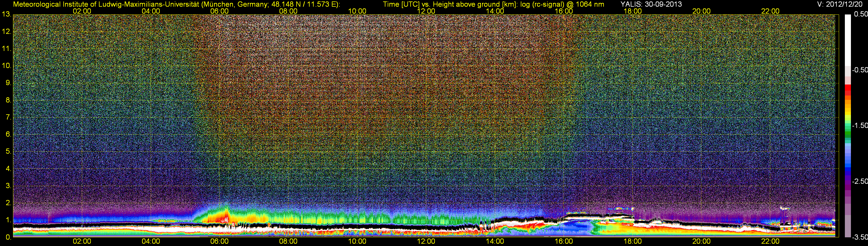Click the 14:00 label on the top time axis
868x246 pixels.
pos(495,11)
